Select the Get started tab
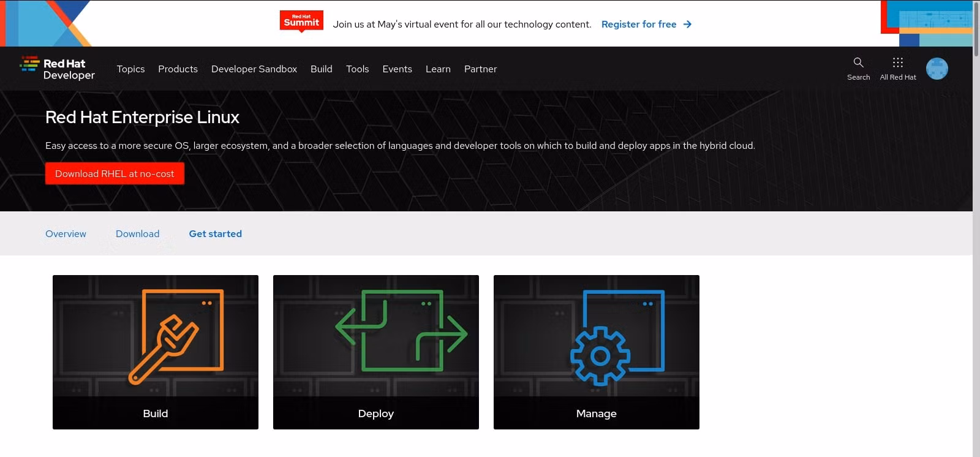 tap(215, 234)
